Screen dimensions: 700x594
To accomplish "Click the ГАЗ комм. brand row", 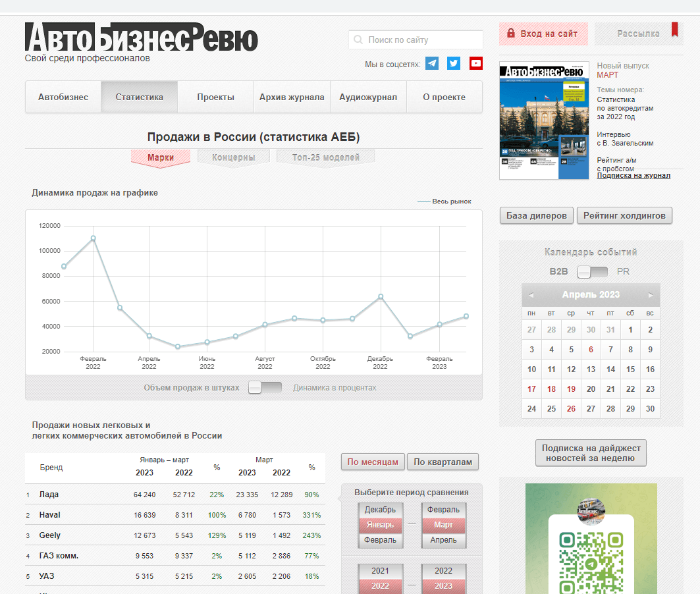I will tap(175, 556).
